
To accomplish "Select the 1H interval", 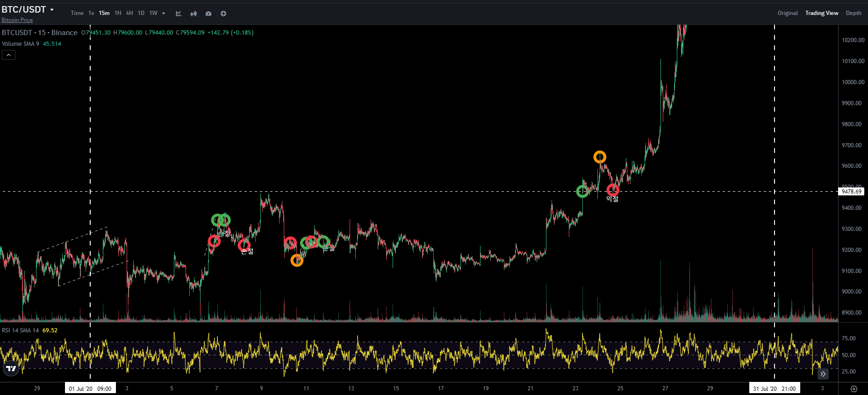I will (118, 13).
